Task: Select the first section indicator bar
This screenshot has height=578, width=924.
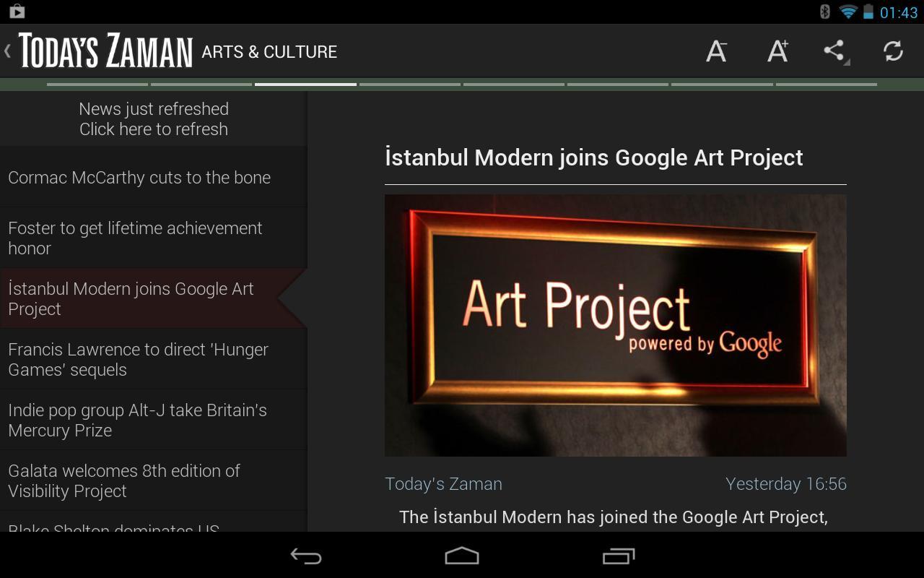Action: point(97,85)
